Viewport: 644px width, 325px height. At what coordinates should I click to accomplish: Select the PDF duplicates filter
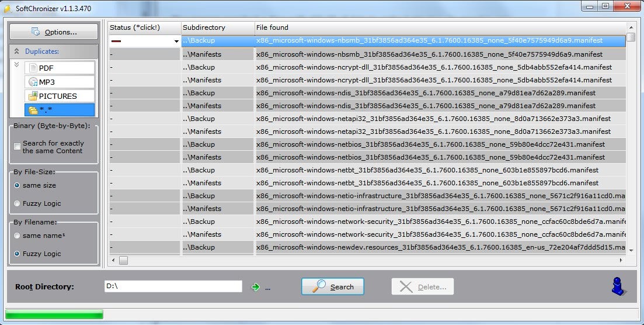click(59, 68)
